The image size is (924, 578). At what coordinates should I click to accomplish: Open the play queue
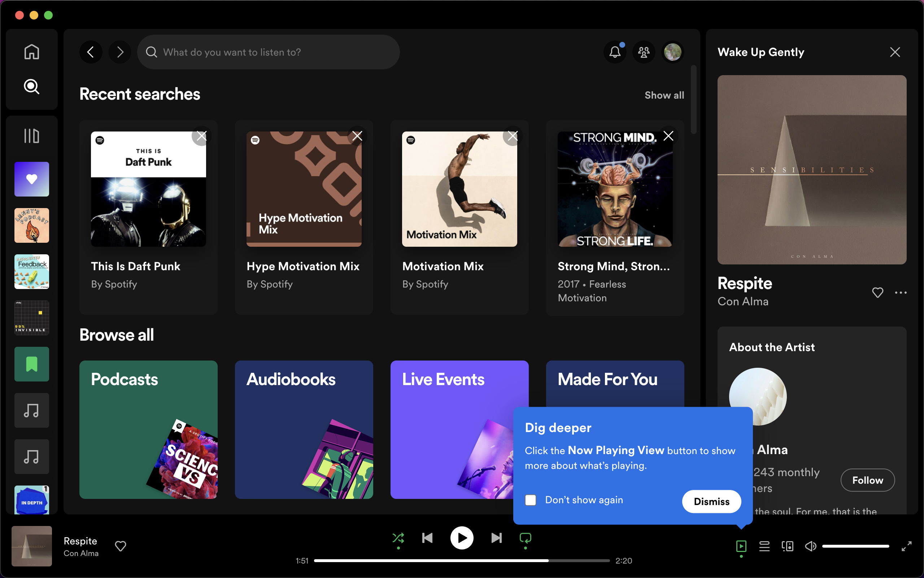point(764,546)
